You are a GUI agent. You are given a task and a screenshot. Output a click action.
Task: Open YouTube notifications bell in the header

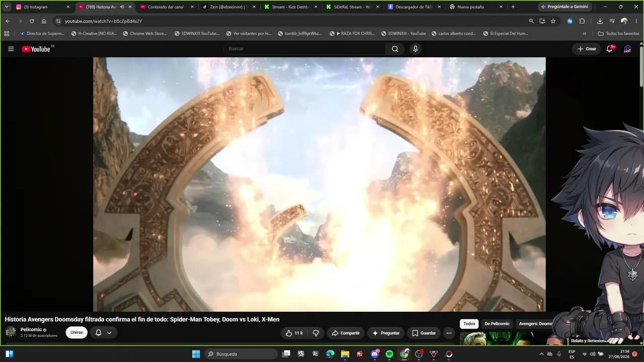click(x=610, y=49)
